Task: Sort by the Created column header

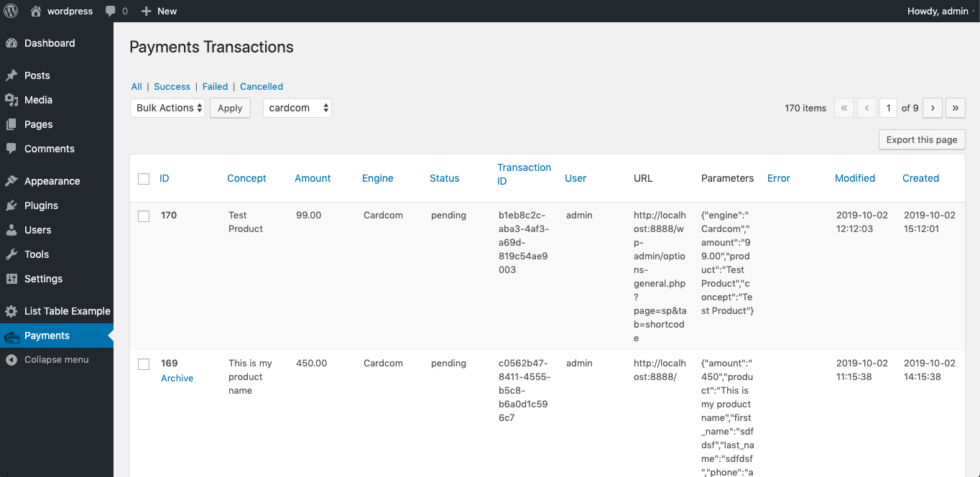Action: click(920, 178)
